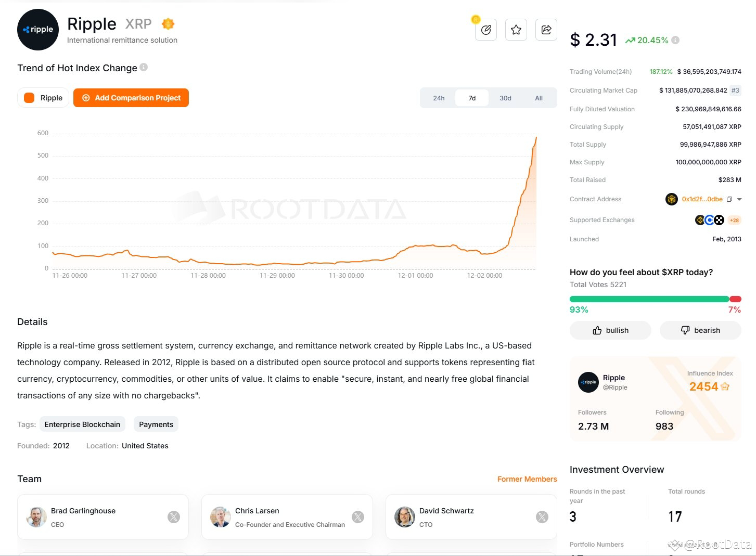This screenshot has height=556, width=756.
Task: Select the Binance exchange icon
Action: [x=699, y=220]
